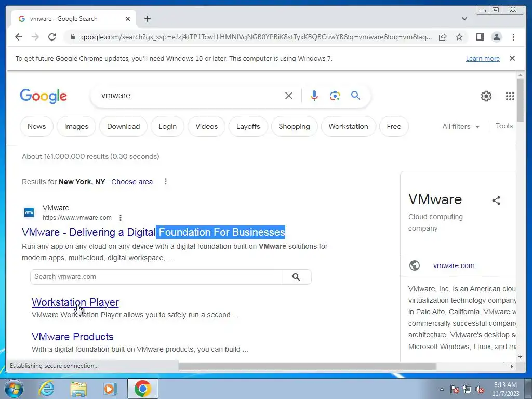Reload the current page

pos(52,37)
